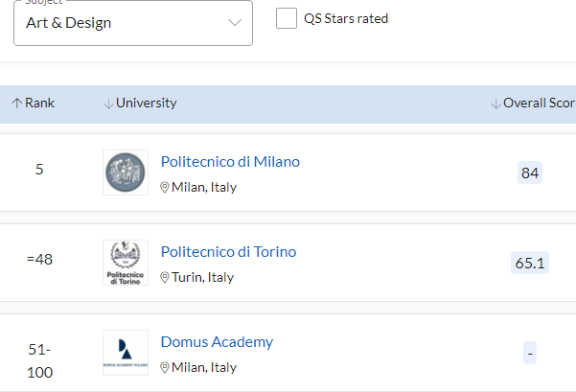This screenshot has width=576, height=392.
Task: Open the Politecnico di Torino link
Action: point(228,252)
